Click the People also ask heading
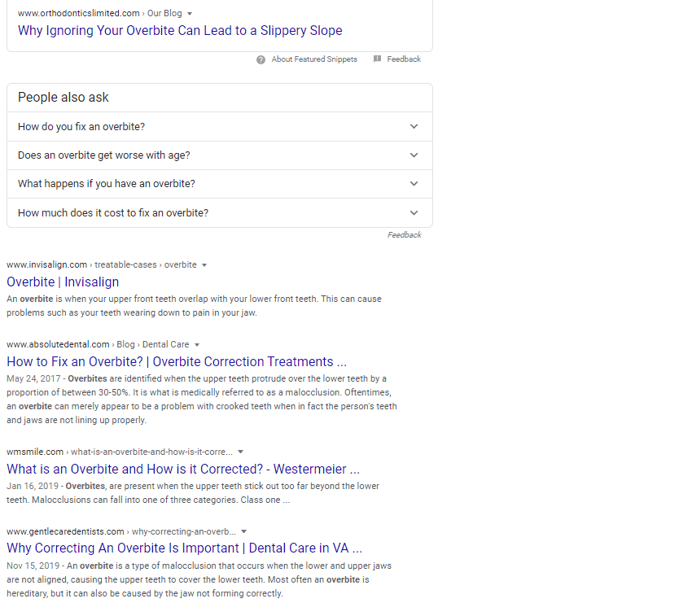The image size is (679, 616). coord(64,98)
